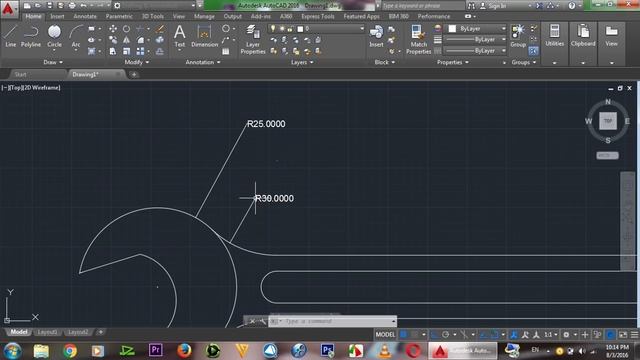Viewport: 640px width, 360px height.
Task: Click the Group tool icon
Action: 518,36
